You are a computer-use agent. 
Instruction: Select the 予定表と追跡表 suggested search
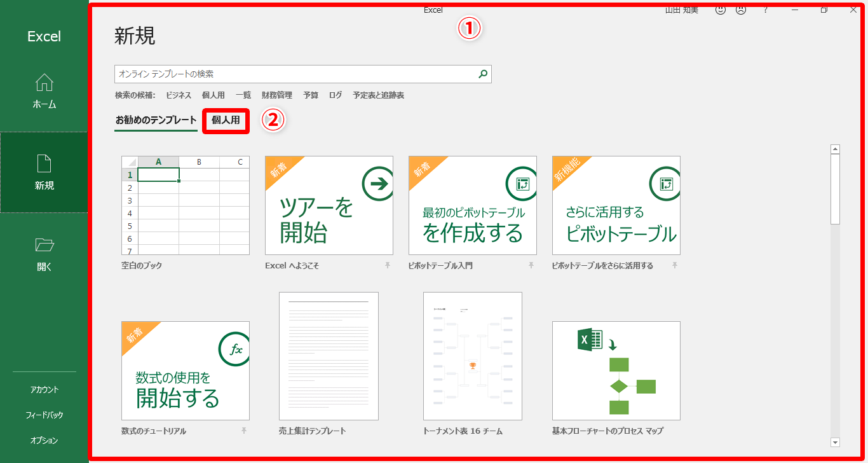pyautogui.click(x=379, y=95)
